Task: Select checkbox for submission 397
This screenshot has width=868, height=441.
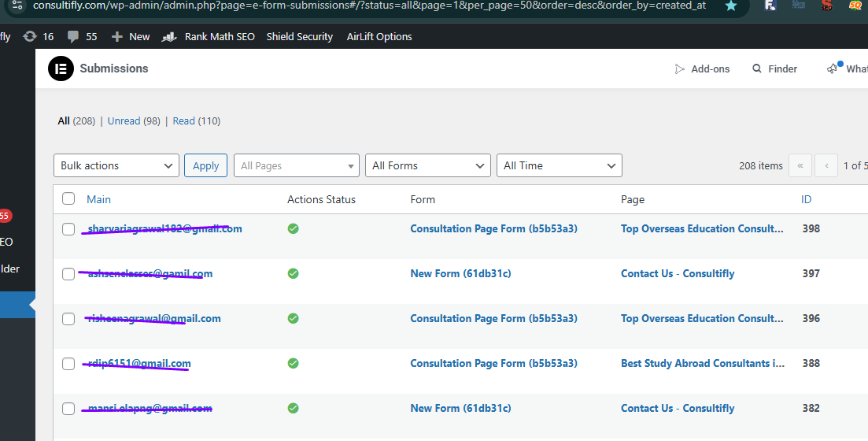Action: [68, 274]
